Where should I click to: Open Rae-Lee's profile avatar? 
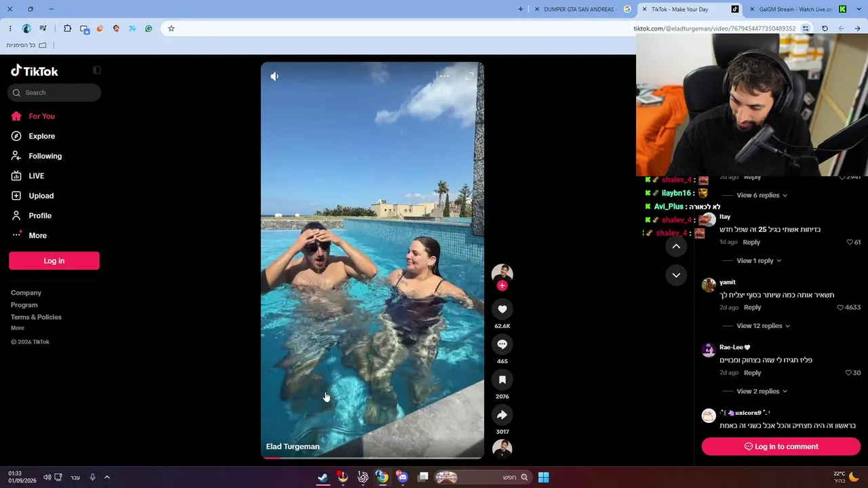(x=709, y=350)
